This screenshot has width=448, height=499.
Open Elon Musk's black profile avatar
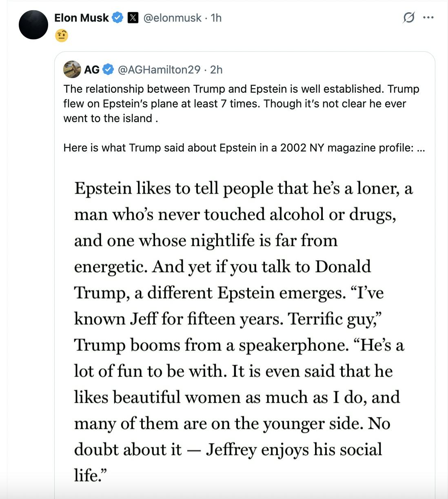pyautogui.click(x=33, y=25)
